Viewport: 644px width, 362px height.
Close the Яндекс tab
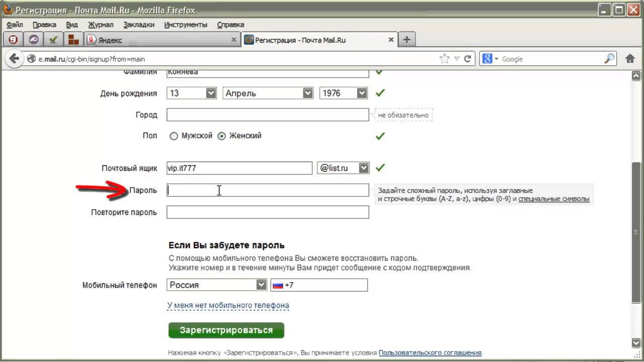click(233, 40)
